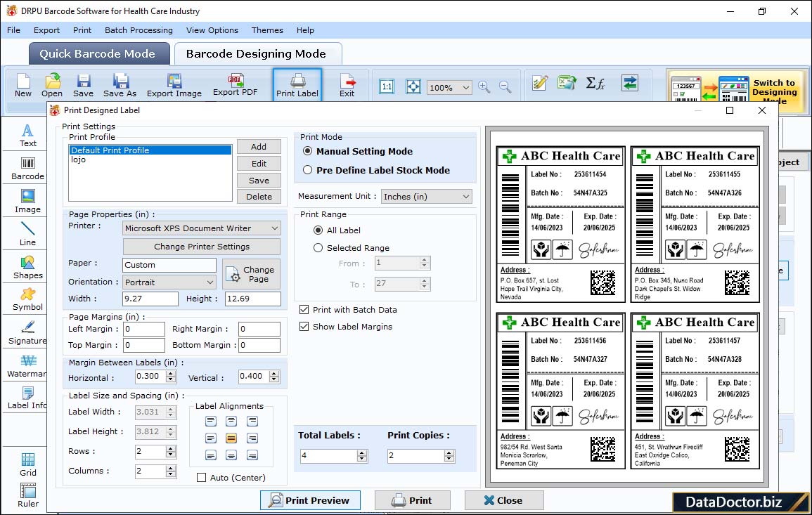The width and height of the screenshot is (812, 515).
Task: Click the Excel import icon
Action: coord(567,83)
